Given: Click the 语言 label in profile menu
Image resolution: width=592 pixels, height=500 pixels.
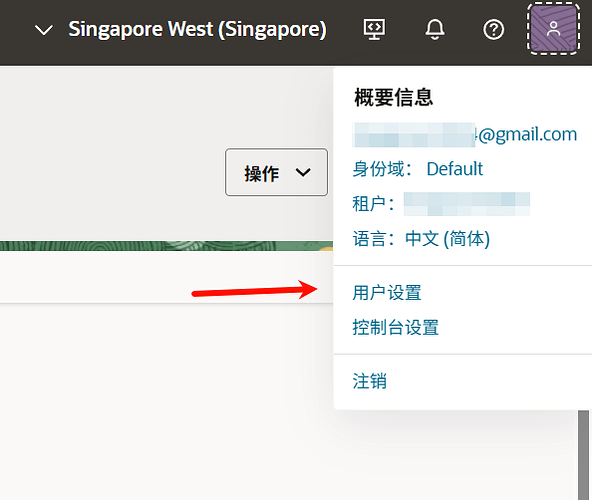Looking at the screenshot, I should pyautogui.click(x=373, y=239).
